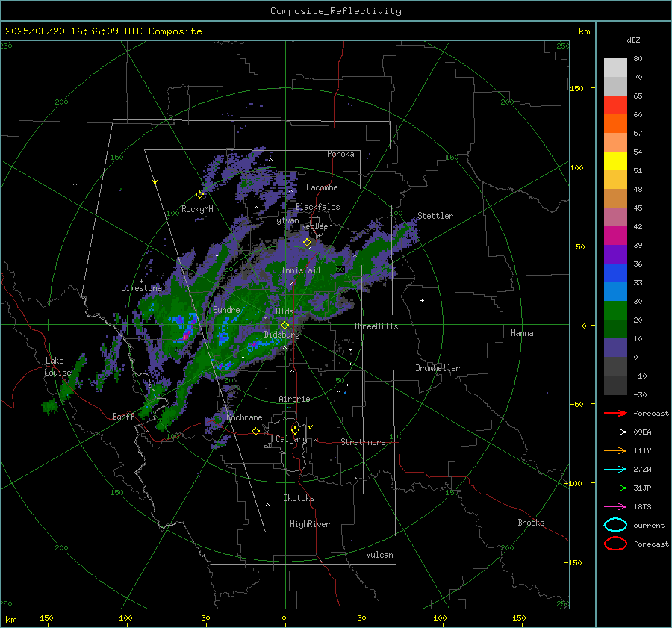672x628 pixels.
Task: Click the Didsbury town label
Action: tap(281, 335)
